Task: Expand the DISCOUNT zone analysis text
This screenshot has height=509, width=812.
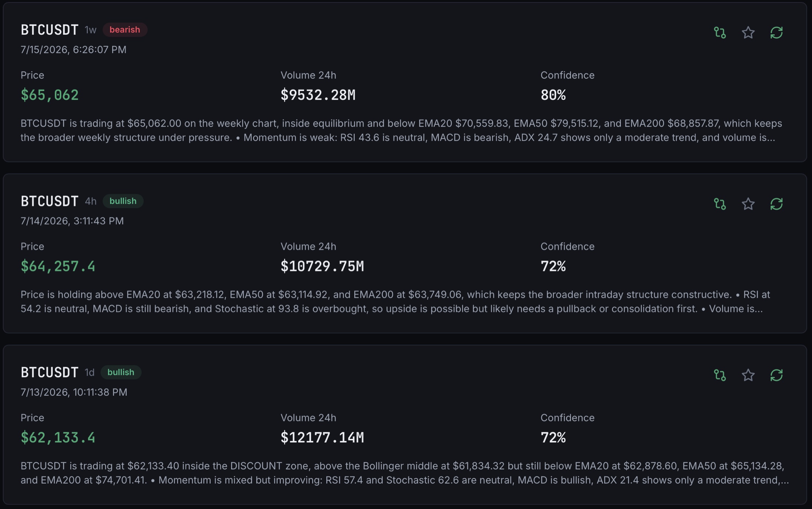Action: [x=405, y=473]
